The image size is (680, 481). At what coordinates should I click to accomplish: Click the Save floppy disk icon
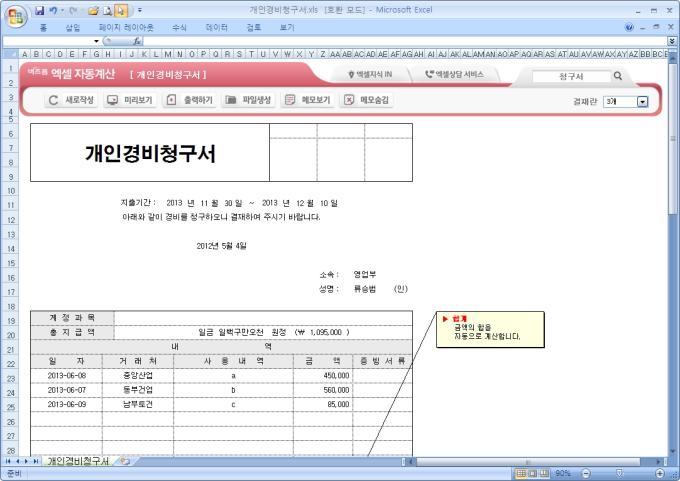coord(39,10)
